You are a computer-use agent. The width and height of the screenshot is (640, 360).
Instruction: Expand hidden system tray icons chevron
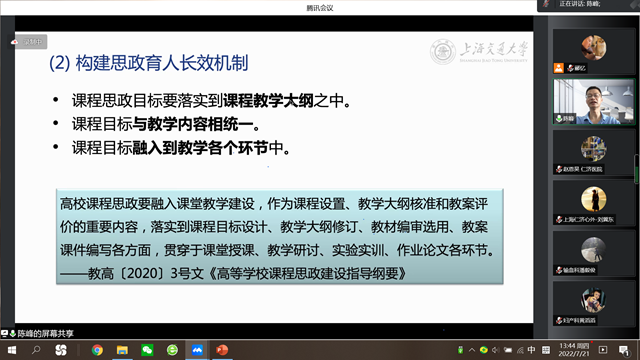472,350
